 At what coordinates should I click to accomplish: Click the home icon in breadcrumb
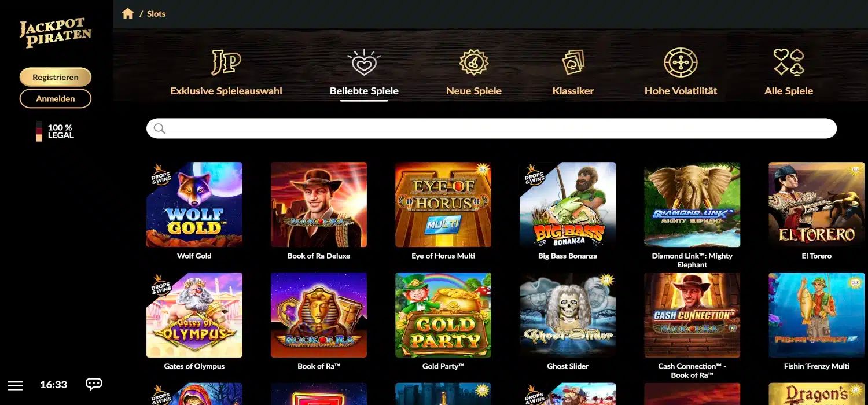click(128, 13)
